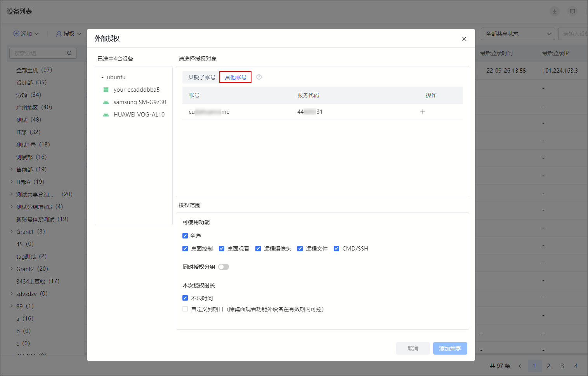Click the plus icon to add the account

(423, 112)
